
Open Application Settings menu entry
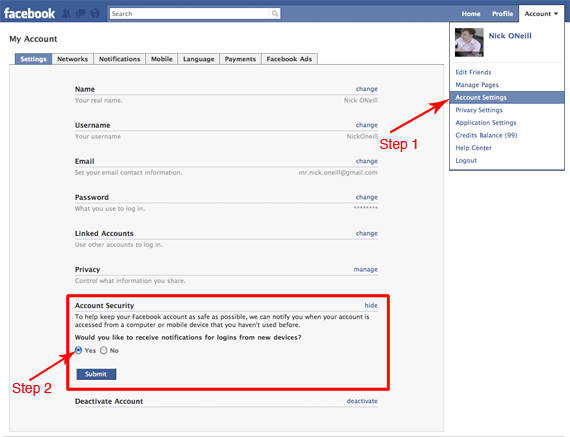click(x=486, y=123)
